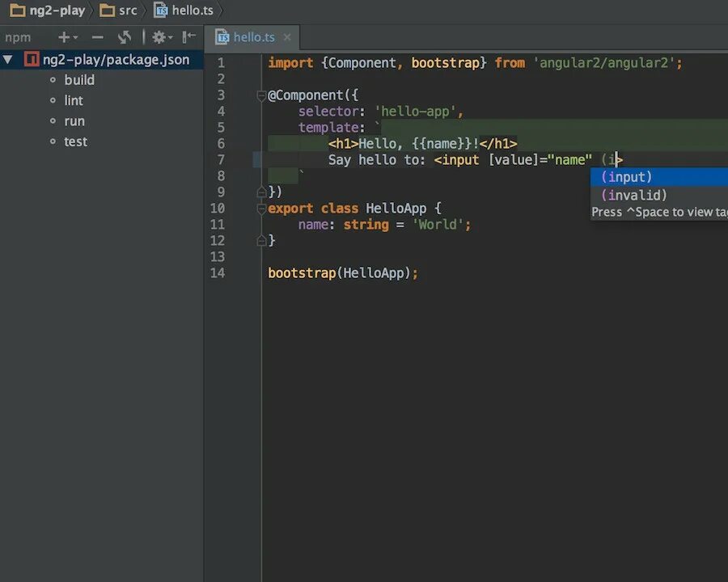Click the 'angular2/angular2' import string
This screenshot has width=728, height=582.
603,63
